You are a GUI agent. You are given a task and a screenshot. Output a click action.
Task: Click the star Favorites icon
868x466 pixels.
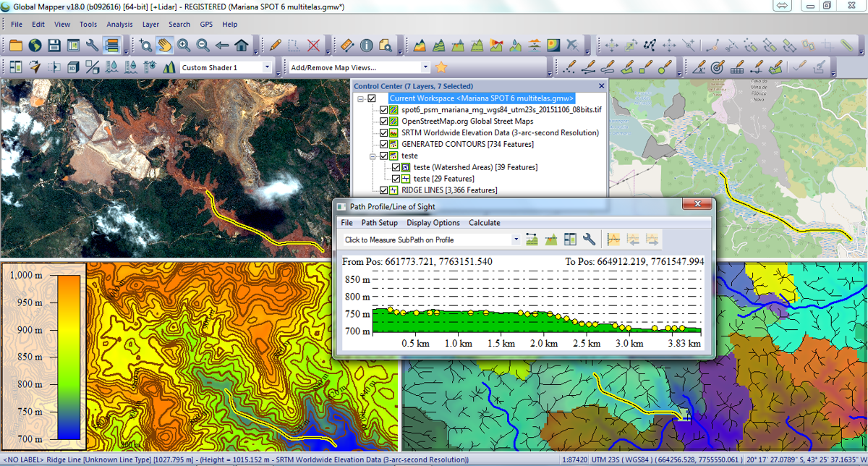pyautogui.click(x=441, y=67)
